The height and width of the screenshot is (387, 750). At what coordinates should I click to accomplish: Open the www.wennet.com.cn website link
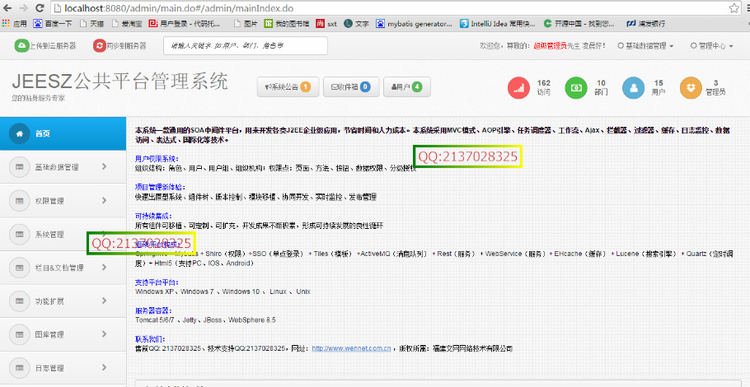[352, 349]
